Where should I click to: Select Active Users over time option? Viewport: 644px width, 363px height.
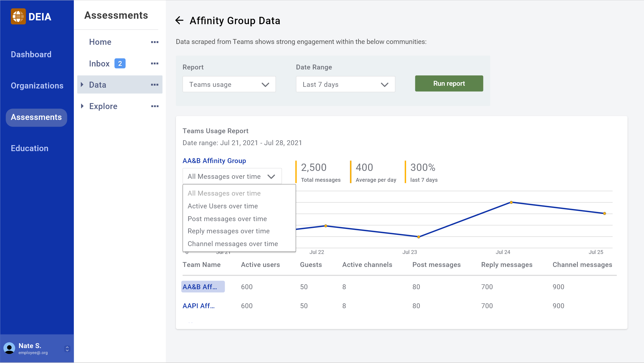point(223,206)
